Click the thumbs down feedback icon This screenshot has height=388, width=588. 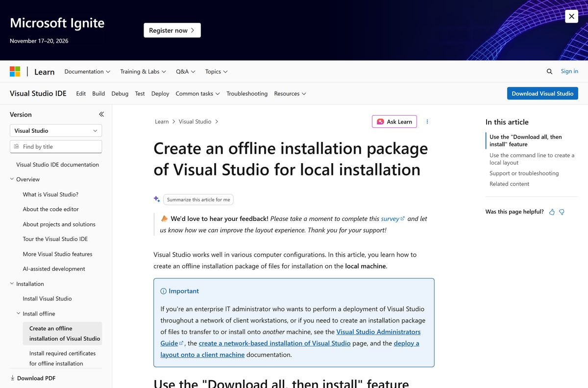[x=562, y=212]
